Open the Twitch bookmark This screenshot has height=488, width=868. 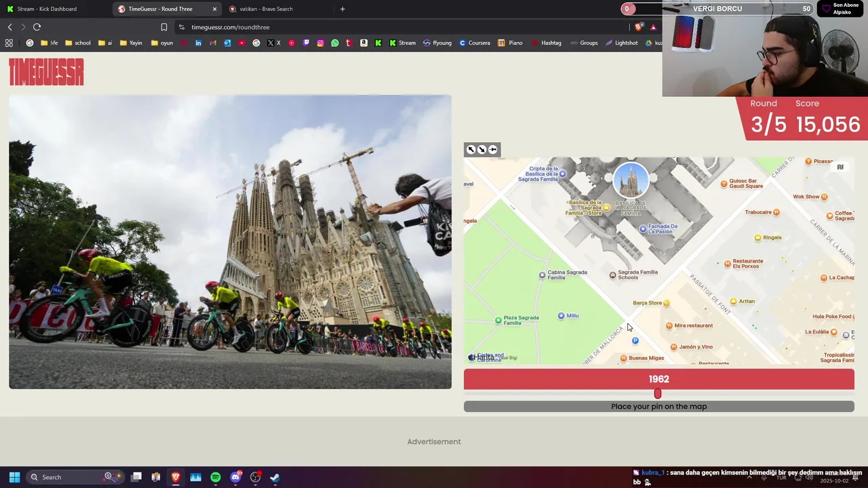306,43
